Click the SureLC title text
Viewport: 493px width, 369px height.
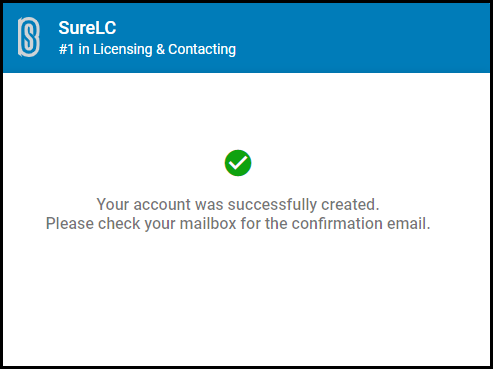pos(87,28)
